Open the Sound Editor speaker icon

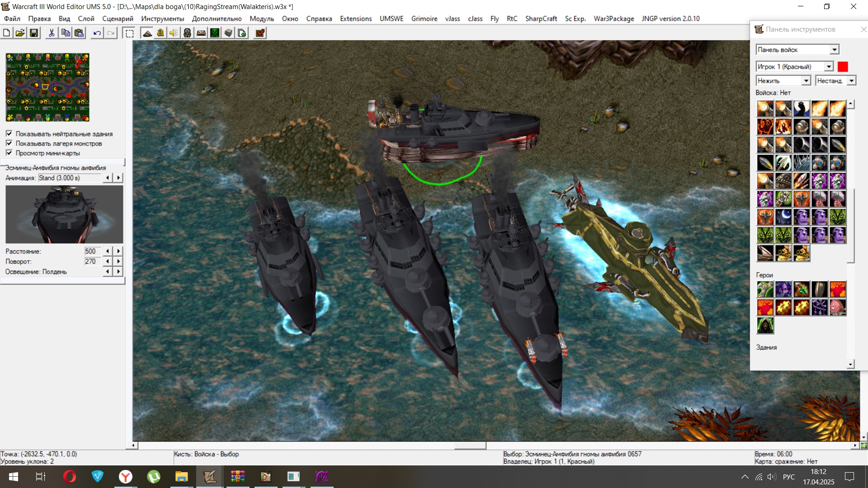click(x=174, y=33)
